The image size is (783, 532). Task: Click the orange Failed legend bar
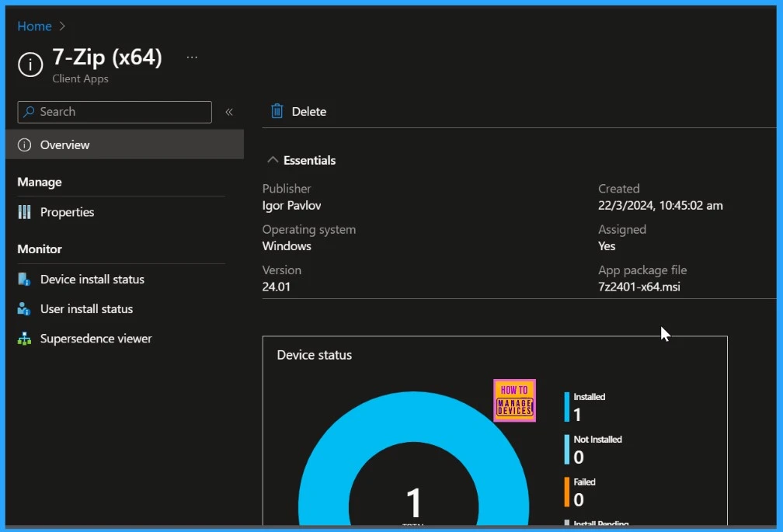[567, 492]
